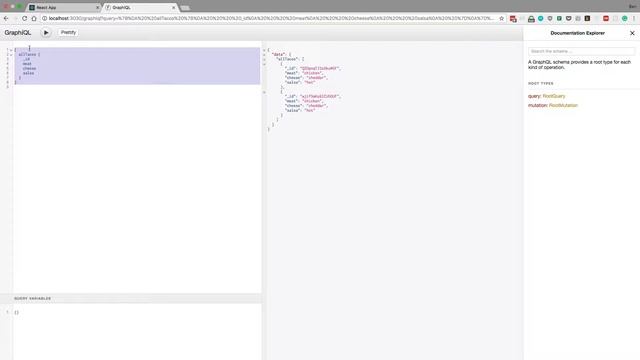This screenshot has width=640, height=360.
Task: Fold the "allTacos" array in results
Action: click(264, 59)
